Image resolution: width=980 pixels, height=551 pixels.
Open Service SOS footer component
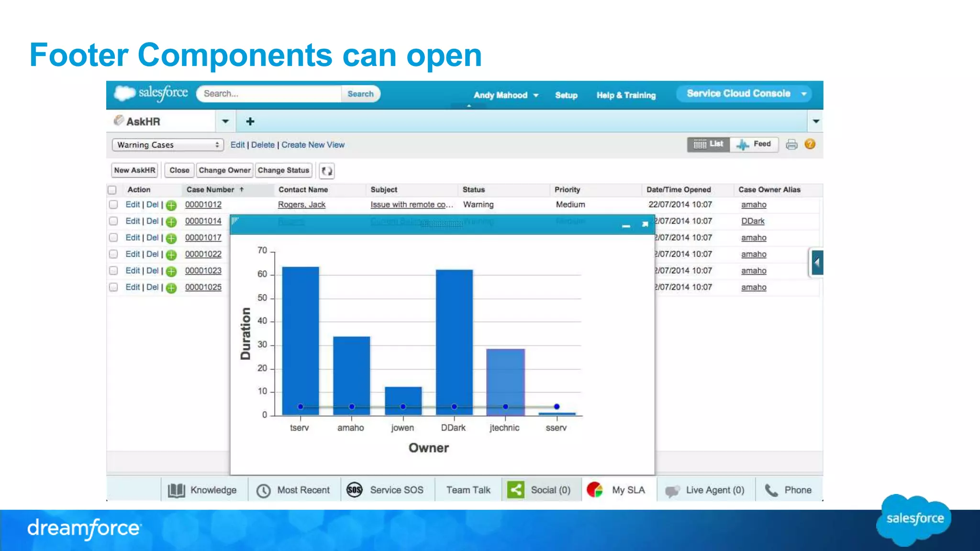coord(387,490)
